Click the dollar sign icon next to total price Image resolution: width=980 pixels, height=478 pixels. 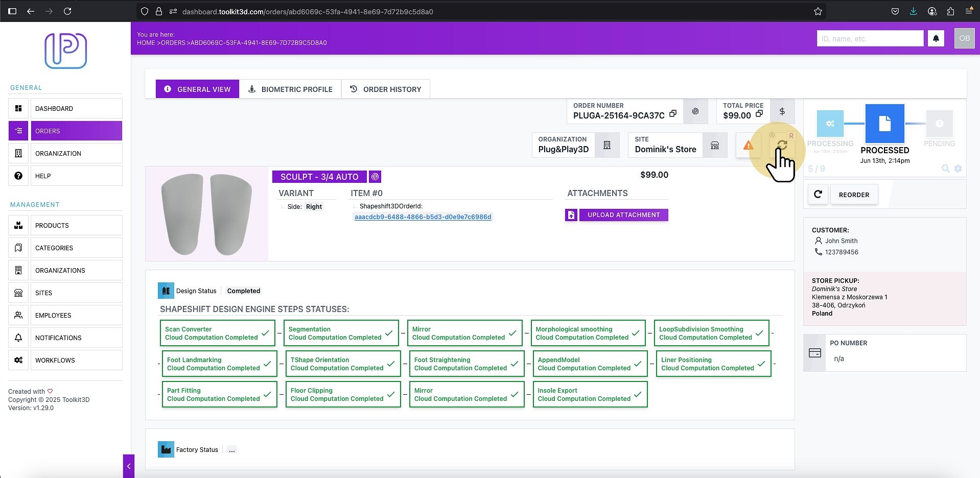coord(782,111)
